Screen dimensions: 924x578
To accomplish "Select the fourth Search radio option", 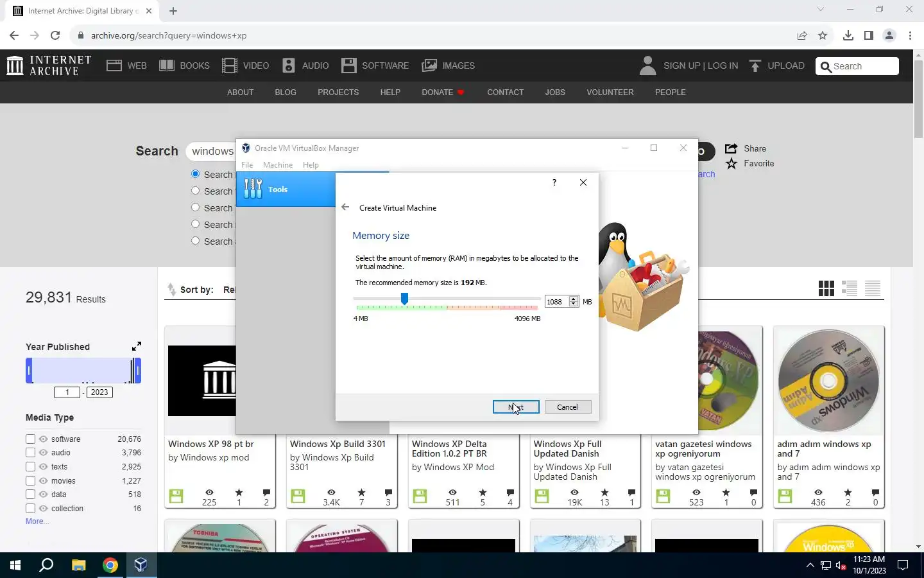I will (196, 224).
